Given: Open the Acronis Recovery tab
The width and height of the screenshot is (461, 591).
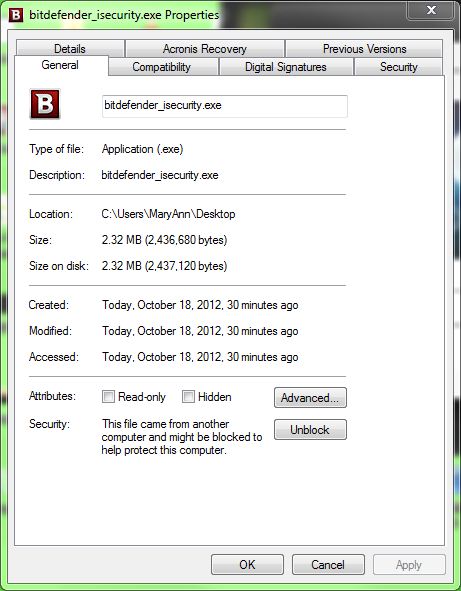Looking at the screenshot, I should [x=205, y=48].
